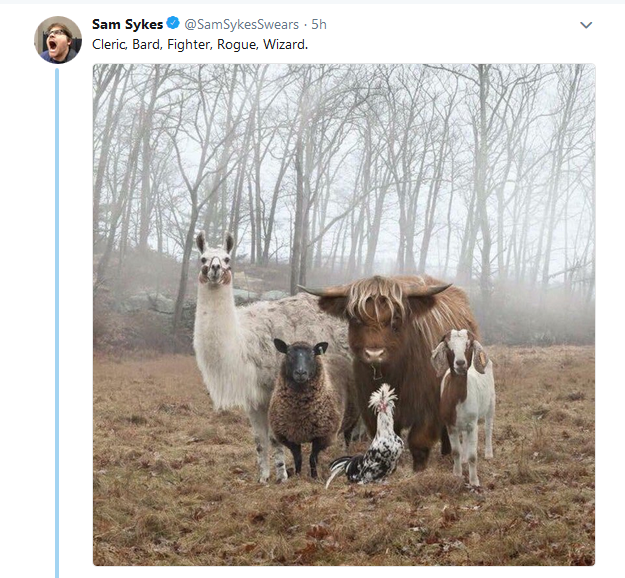Click Sam Sykes' profile avatar

click(x=58, y=40)
